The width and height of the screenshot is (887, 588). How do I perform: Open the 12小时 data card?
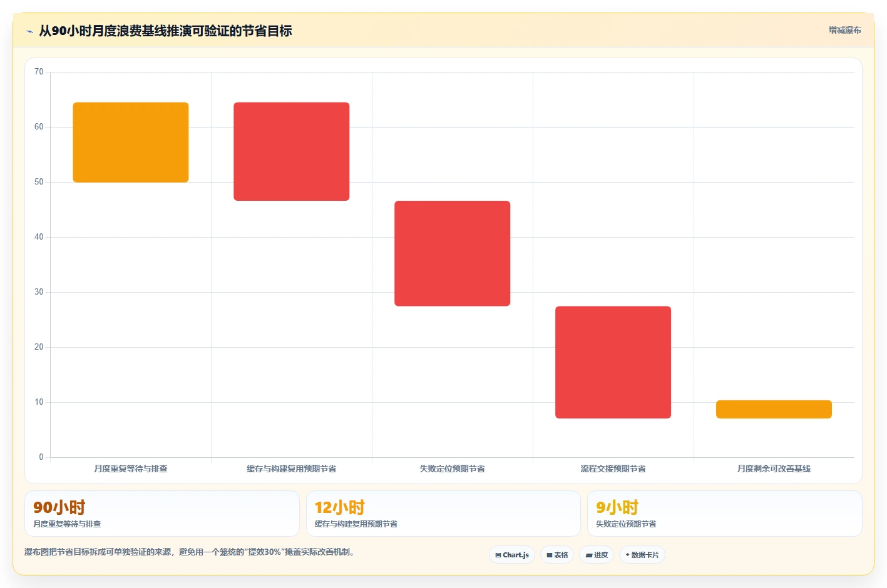443,514
